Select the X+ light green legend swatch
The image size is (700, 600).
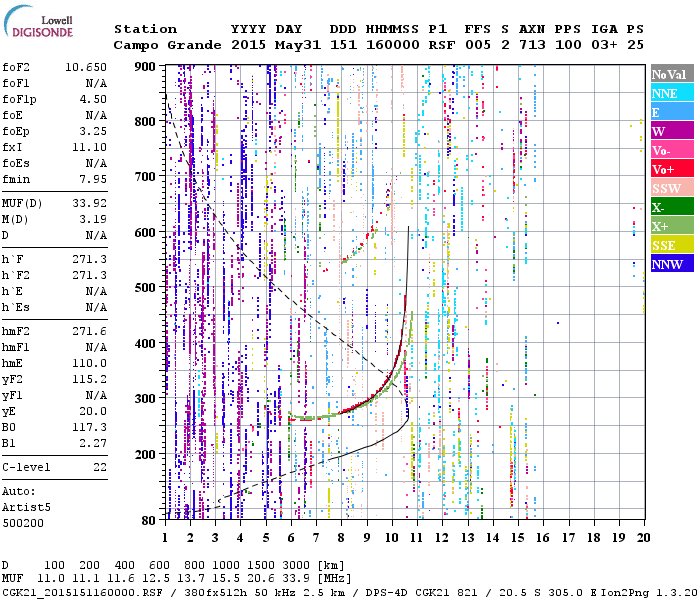672,226
